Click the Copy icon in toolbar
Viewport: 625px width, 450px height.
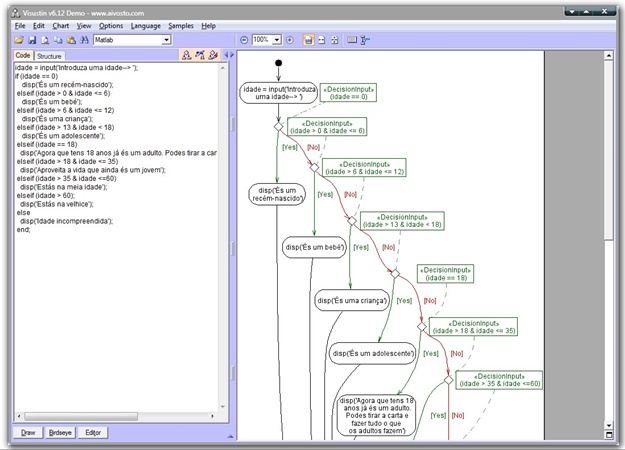click(x=58, y=40)
